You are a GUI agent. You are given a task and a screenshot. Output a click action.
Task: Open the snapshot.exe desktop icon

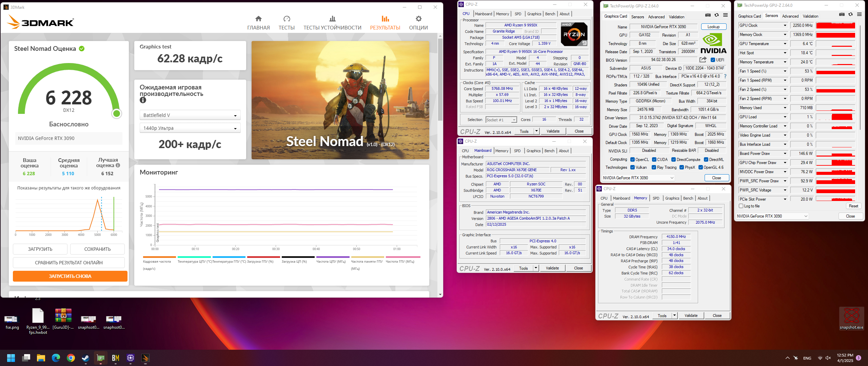[x=851, y=318]
